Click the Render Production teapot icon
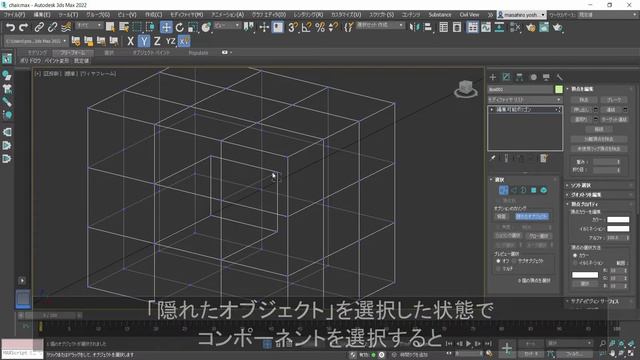This screenshot has width=640, height=360. coord(558,27)
